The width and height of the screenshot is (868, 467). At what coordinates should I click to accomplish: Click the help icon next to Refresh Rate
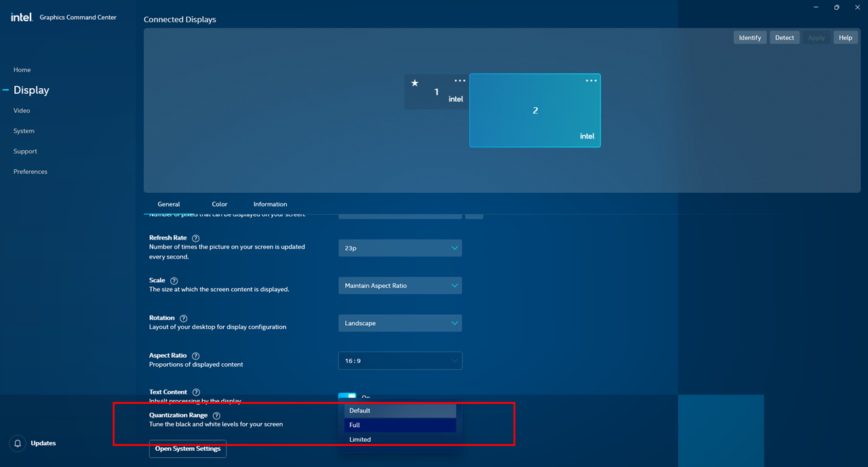point(196,238)
